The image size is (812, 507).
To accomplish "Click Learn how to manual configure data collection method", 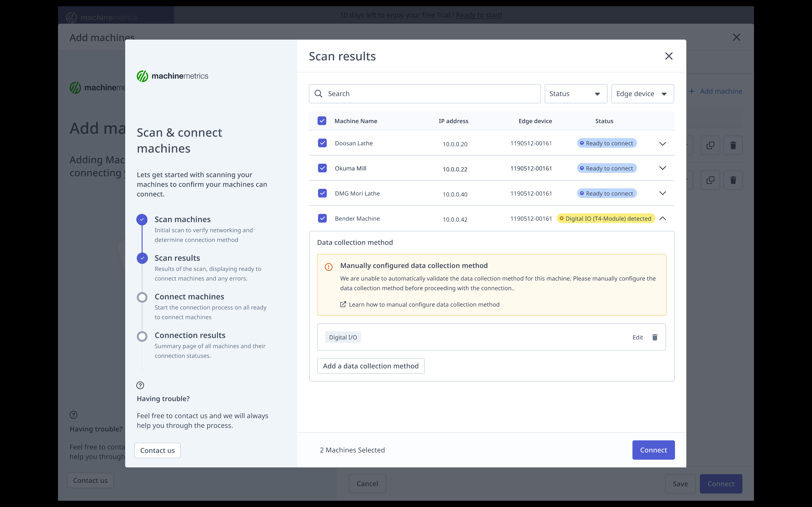I will (x=424, y=304).
